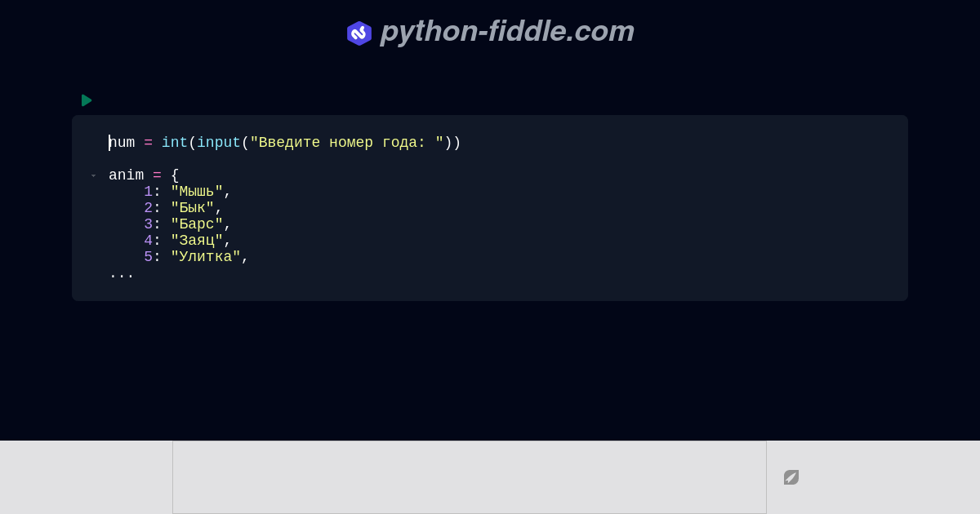Click the dictionary value "Мышь"
This screenshot has height=514, width=980.
point(196,192)
